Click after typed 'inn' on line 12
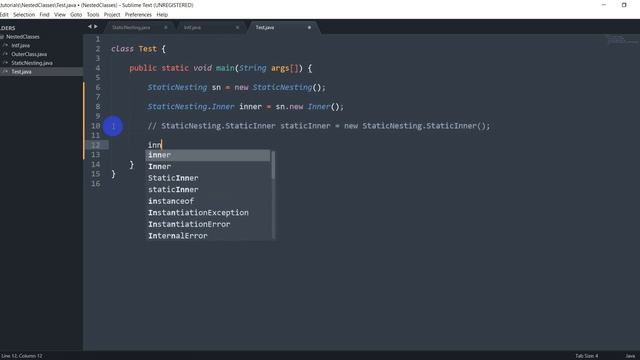Image resolution: width=640 pixels, height=360 pixels. point(162,145)
